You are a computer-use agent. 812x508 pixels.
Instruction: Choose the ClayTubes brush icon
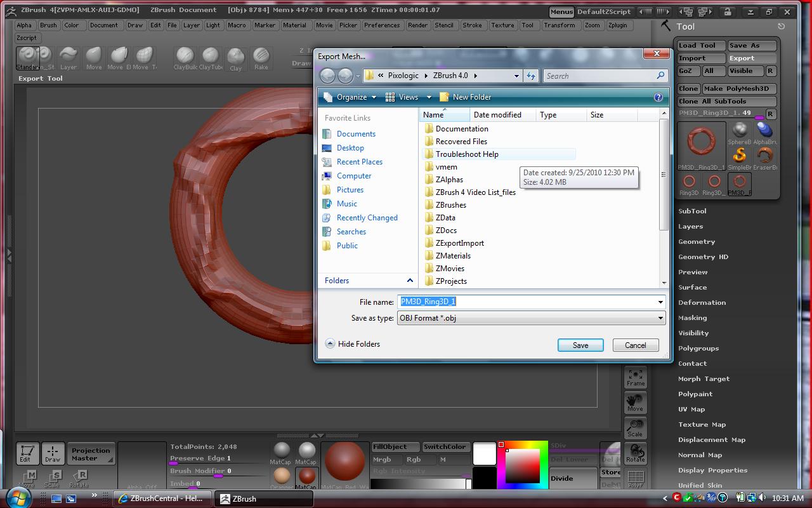pyautogui.click(x=211, y=58)
